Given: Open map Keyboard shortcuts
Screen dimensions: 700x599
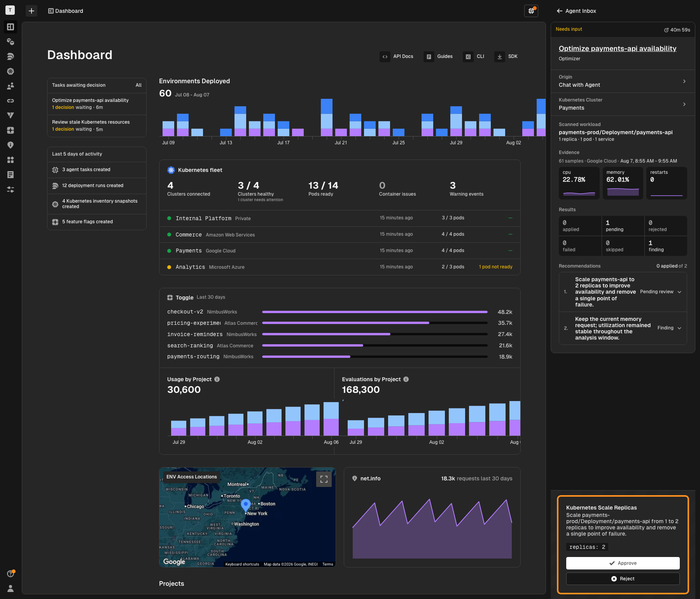Looking at the screenshot, I should pos(242,564).
